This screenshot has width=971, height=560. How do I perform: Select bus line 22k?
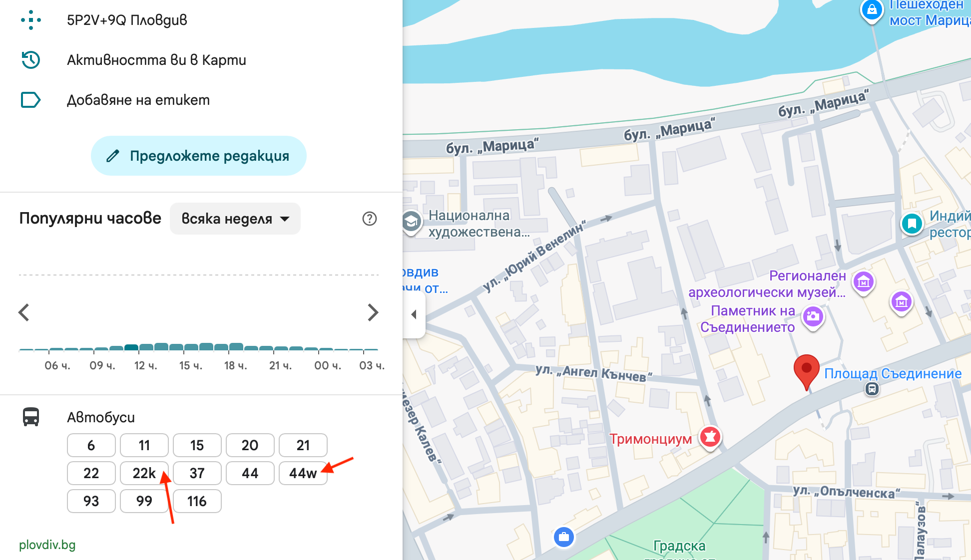(x=144, y=473)
